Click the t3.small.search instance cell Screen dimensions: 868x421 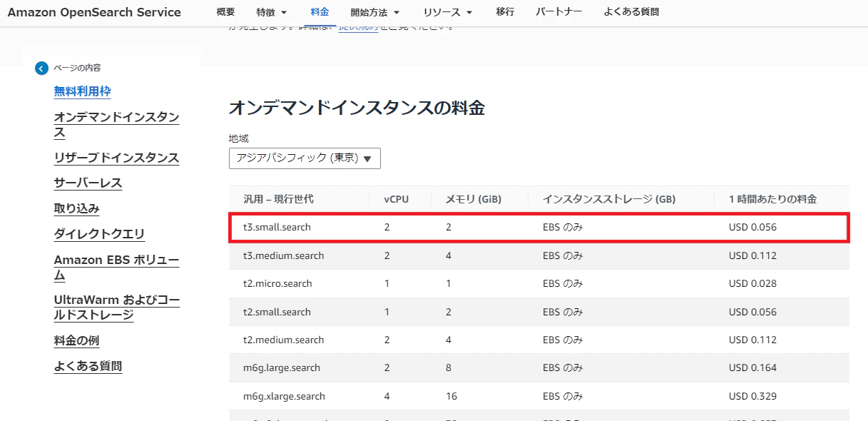277,227
